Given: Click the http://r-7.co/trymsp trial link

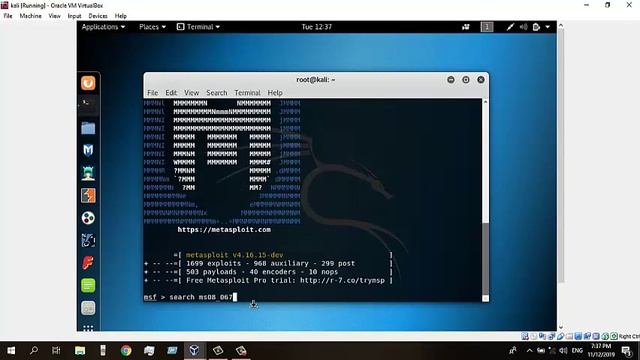Looking at the screenshot, I should [342, 280].
